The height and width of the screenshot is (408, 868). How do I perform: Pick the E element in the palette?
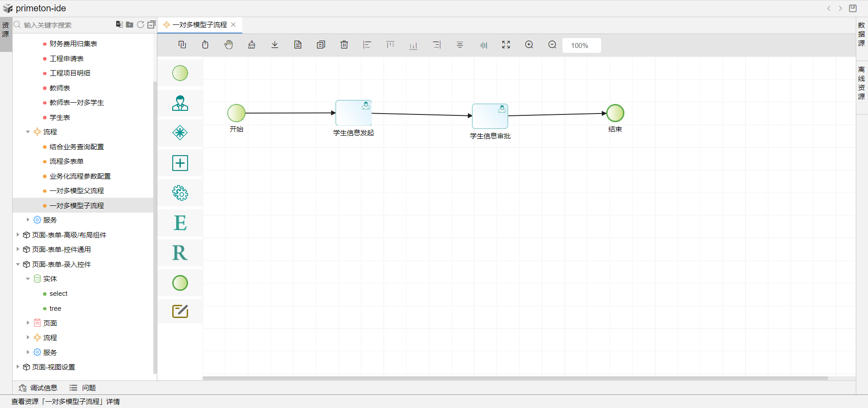click(180, 223)
